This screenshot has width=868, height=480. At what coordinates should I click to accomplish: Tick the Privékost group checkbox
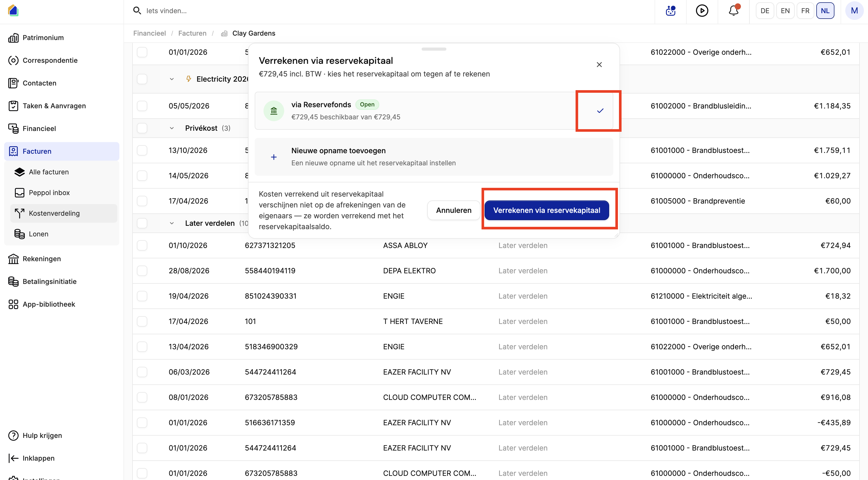pyautogui.click(x=142, y=128)
